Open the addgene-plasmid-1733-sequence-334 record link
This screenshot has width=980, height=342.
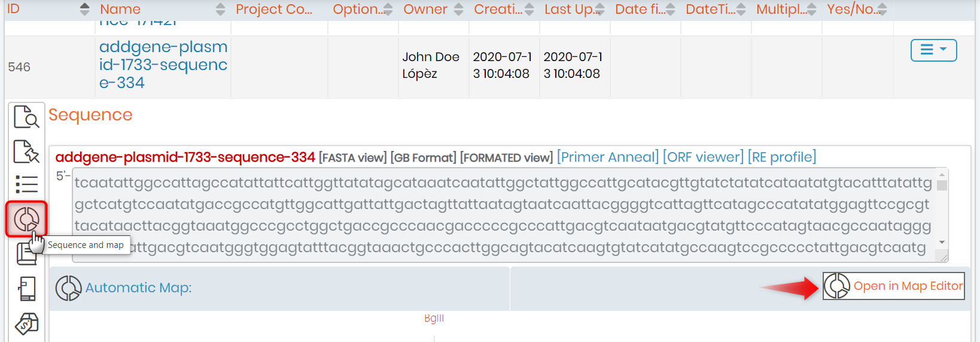click(163, 65)
